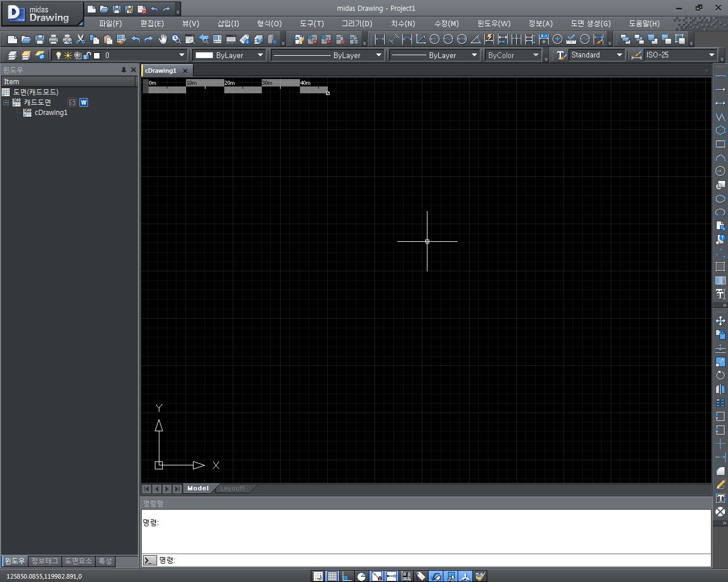Switch to the Layout1 tab
The height and width of the screenshot is (582, 728).
click(x=232, y=488)
